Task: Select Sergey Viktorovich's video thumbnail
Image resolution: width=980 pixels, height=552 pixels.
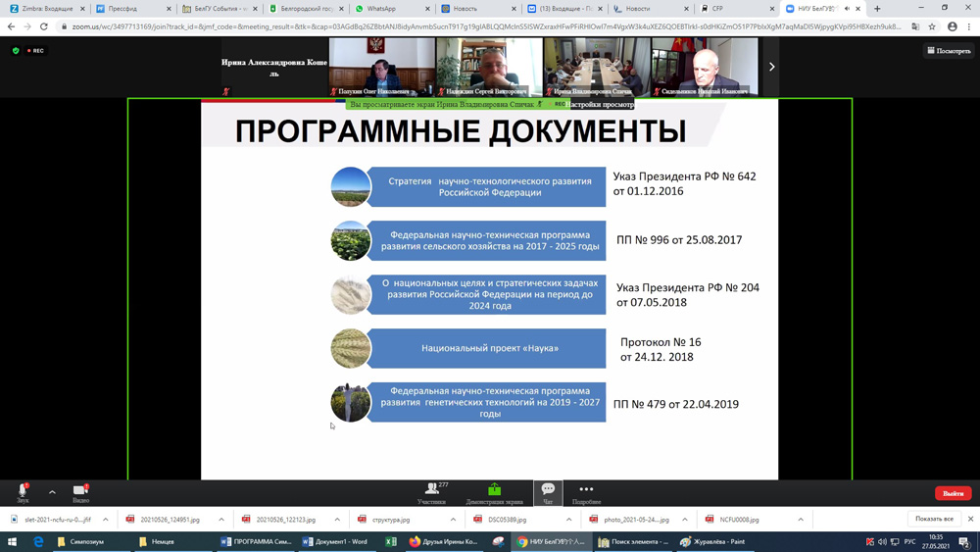Action: point(488,67)
